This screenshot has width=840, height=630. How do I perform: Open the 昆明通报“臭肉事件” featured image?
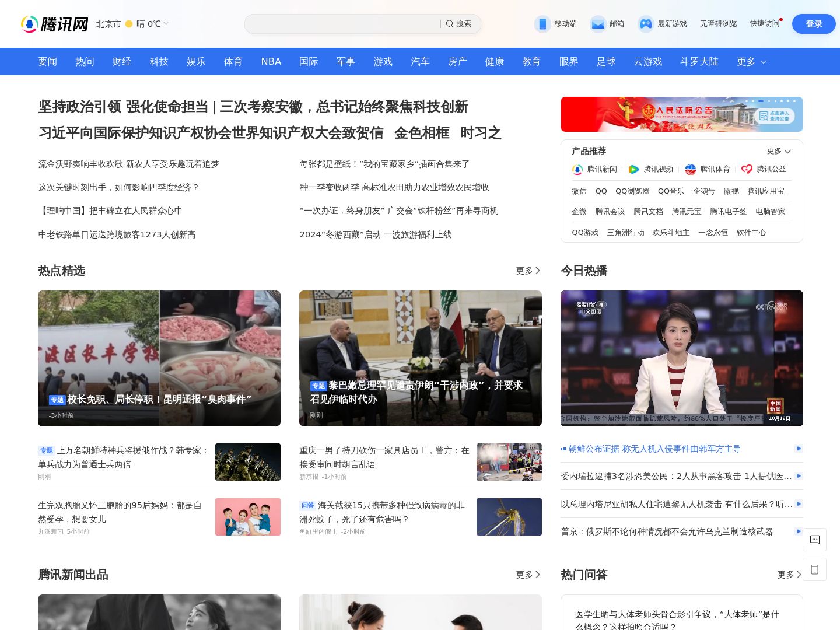pos(159,358)
